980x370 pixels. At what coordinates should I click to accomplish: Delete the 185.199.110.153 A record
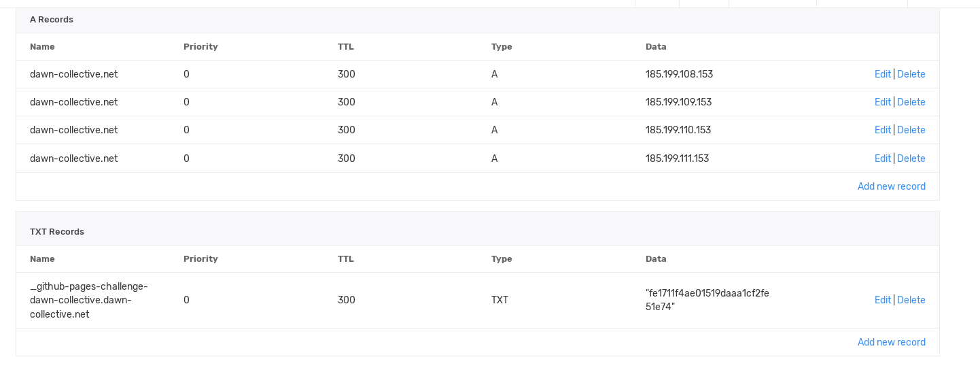(x=911, y=130)
